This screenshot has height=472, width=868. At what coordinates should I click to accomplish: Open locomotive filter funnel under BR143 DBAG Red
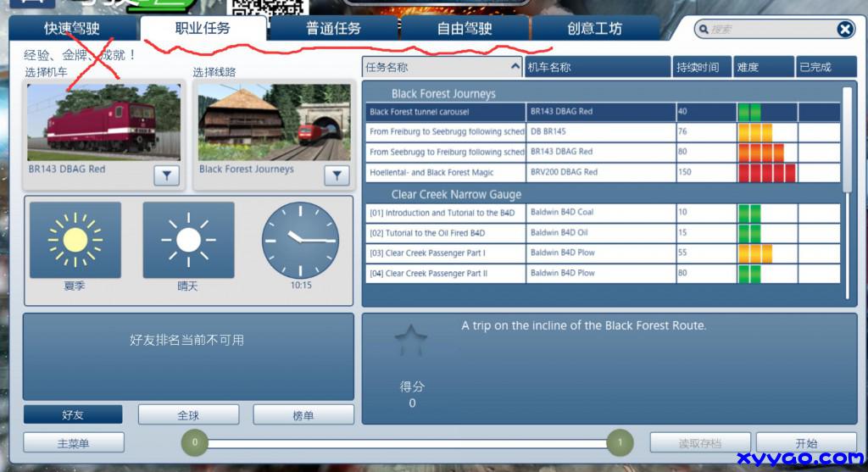click(x=166, y=175)
